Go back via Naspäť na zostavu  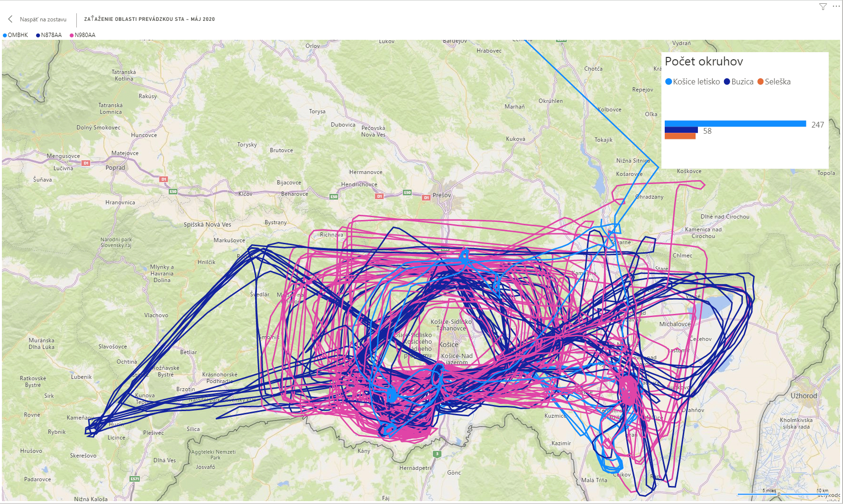[43, 19]
